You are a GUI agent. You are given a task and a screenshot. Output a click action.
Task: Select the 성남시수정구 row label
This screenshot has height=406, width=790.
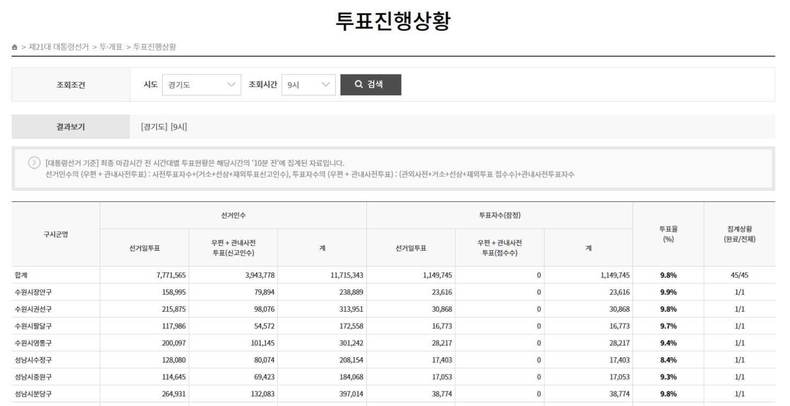(x=33, y=360)
